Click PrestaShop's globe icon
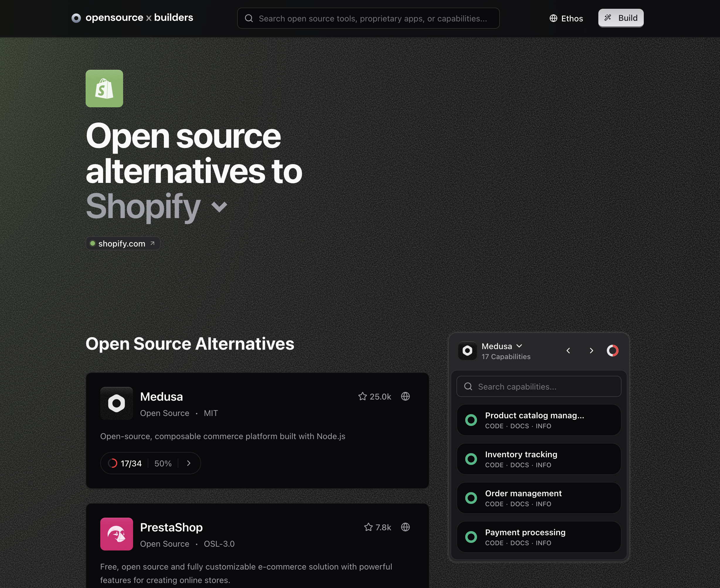The image size is (720, 588). click(405, 527)
